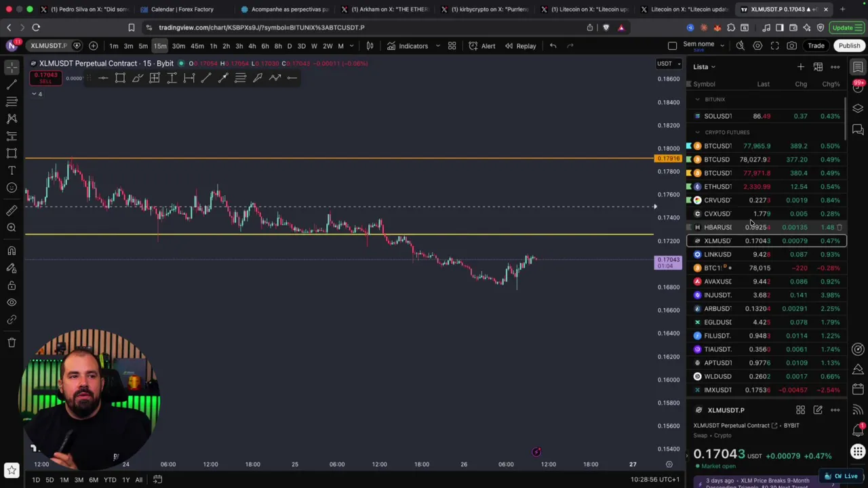The width and height of the screenshot is (868, 488).
Task: Open the watchlist more options menu
Action: pyautogui.click(x=835, y=67)
